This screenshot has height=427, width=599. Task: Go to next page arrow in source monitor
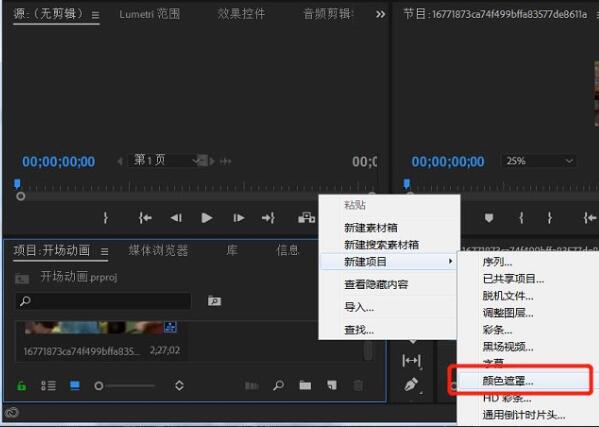coord(212,161)
